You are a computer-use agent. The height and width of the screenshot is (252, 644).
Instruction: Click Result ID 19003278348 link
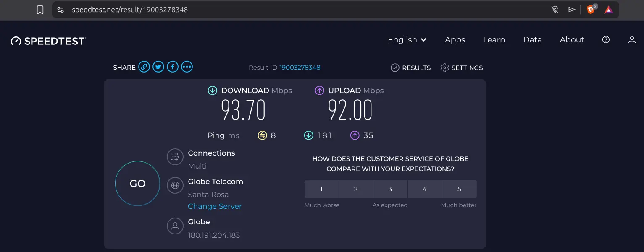(x=300, y=68)
